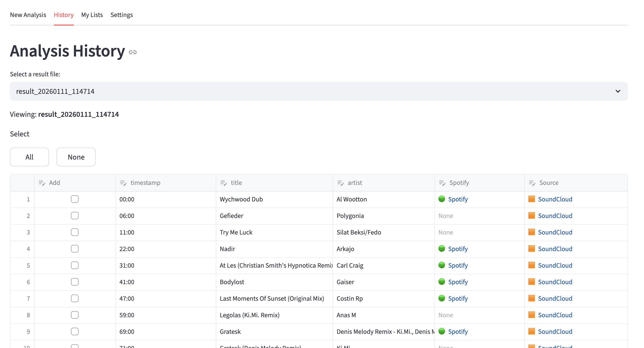Click the edit icon in timestamp column header
This screenshot has width=644, height=348.
123,183
